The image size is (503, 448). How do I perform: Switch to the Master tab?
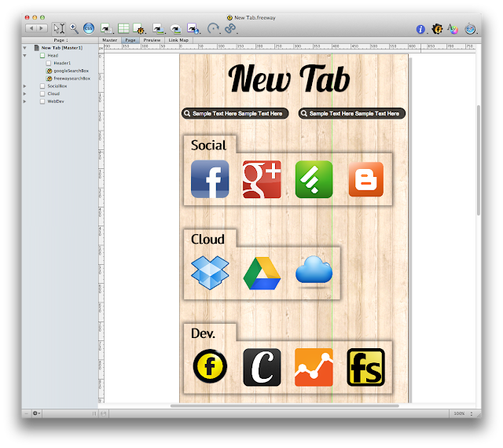click(x=109, y=40)
